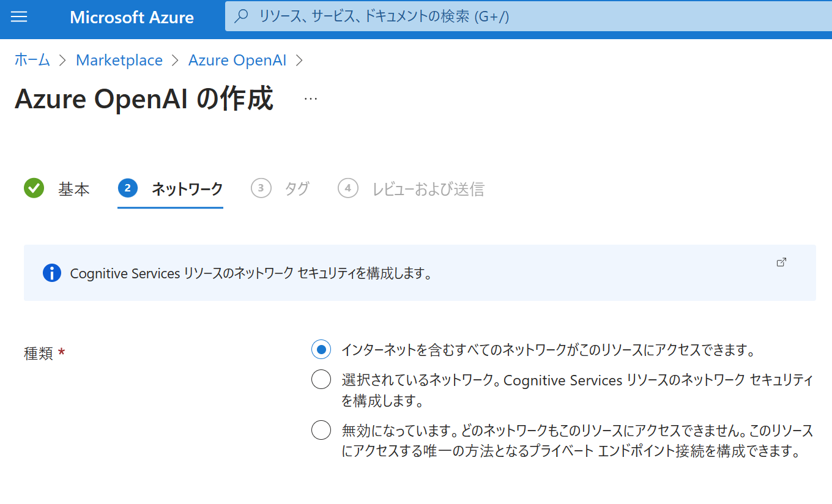832x504 pixels.
Task: Open the hamburger portal menu
Action: (x=20, y=17)
